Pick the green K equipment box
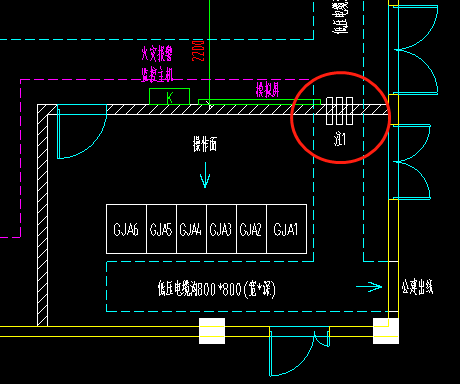 169,96
